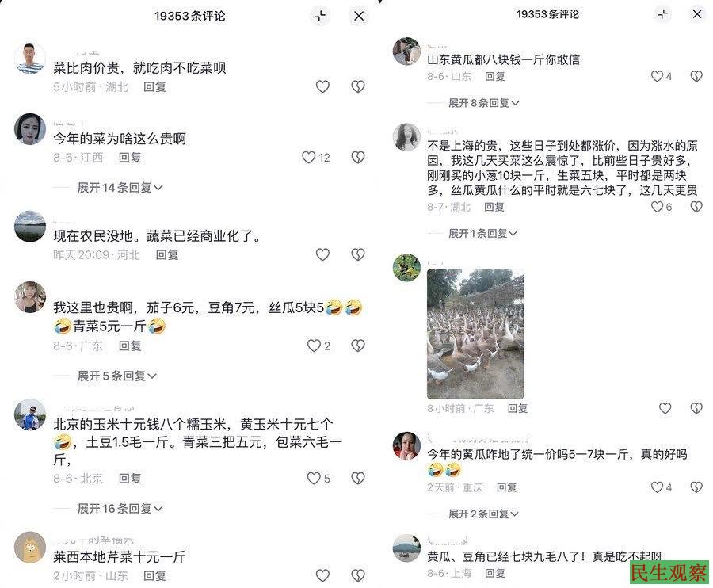This screenshot has width=713, height=588.
Task: Click 回复 on the Shanghai cucumber comment
Action: tap(494, 573)
